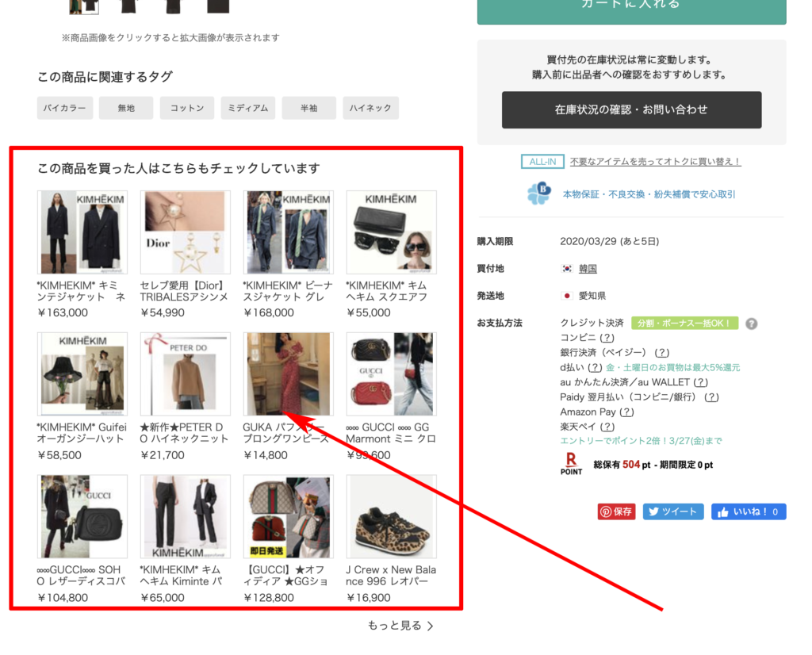Open KIMHEKIM Guifei organza hat thumbnail
Screen dimensions: 812x655
point(82,373)
